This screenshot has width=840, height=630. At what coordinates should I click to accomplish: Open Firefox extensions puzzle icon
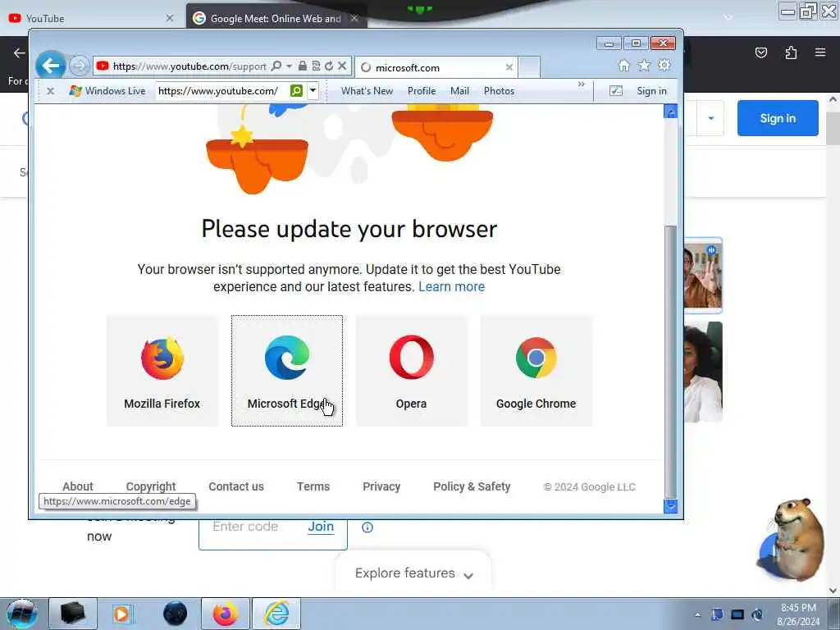point(791,52)
